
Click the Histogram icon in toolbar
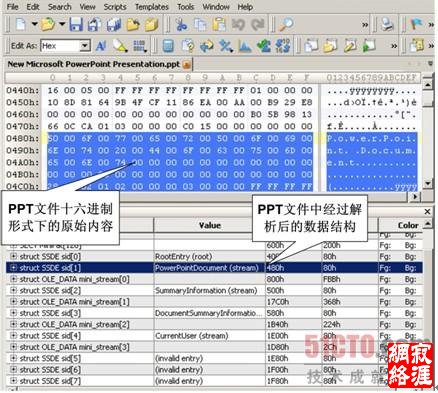[x=245, y=46]
